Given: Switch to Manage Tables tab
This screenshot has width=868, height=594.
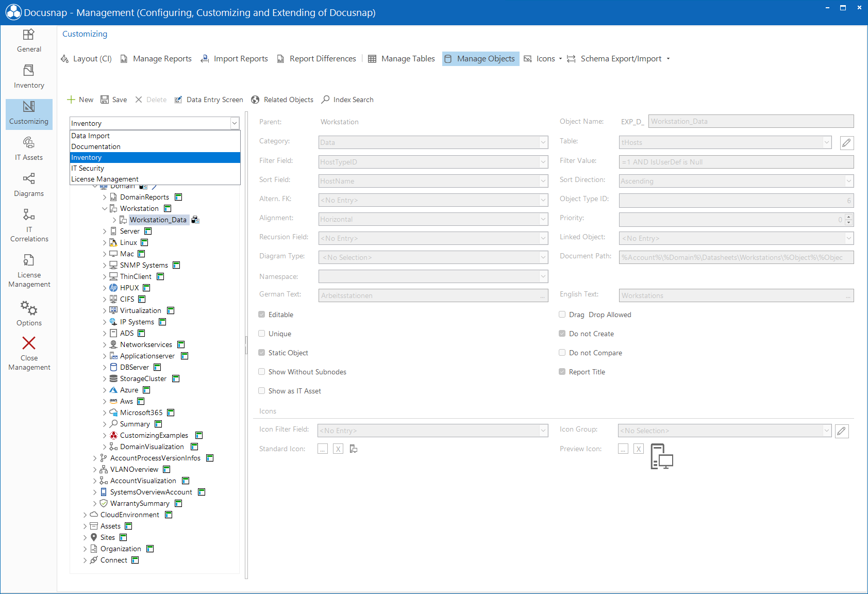Looking at the screenshot, I should [402, 59].
